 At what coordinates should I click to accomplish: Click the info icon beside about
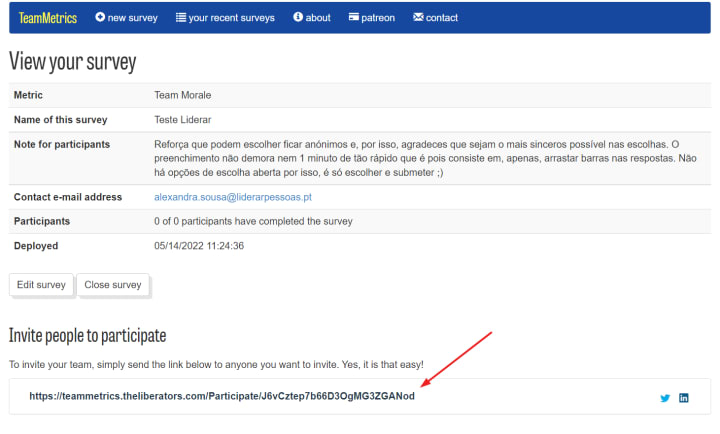tap(298, 17)
